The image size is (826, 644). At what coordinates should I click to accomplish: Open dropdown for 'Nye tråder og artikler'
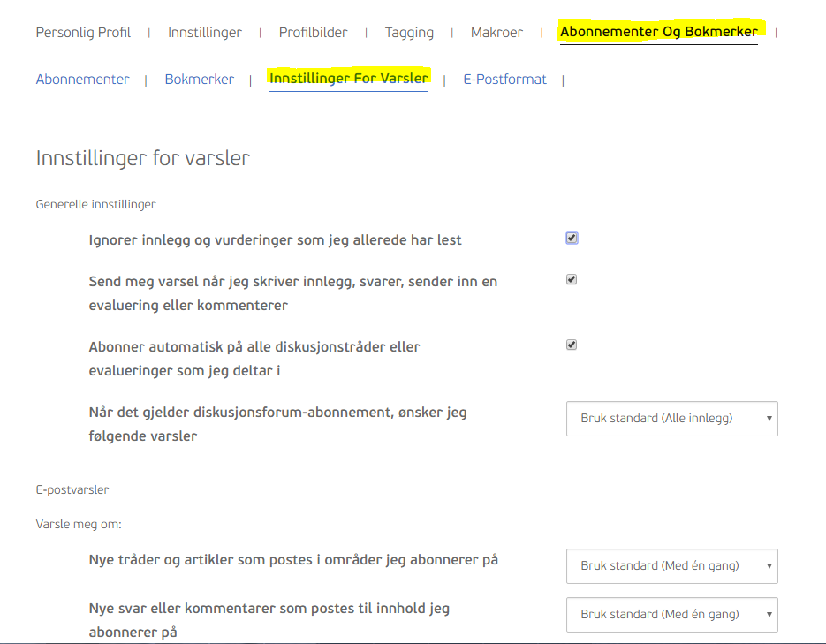671,566
